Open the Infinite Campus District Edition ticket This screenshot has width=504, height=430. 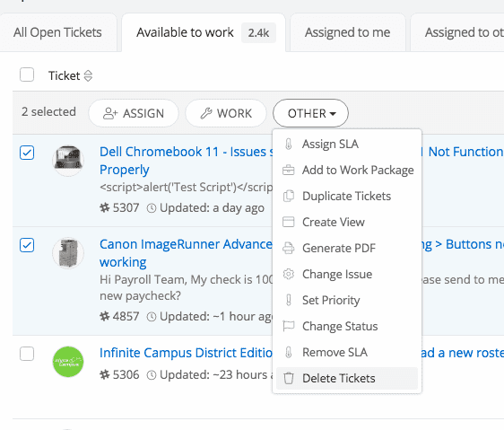tap(186, 353)
